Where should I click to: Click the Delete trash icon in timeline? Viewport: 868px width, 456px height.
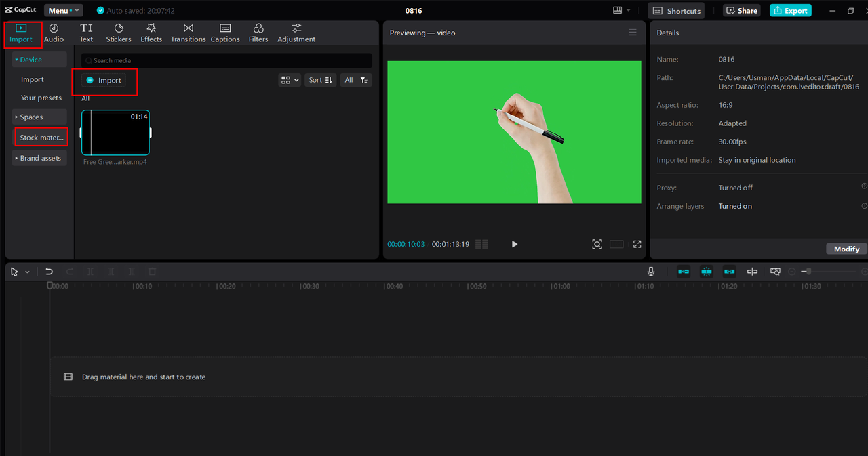153,272
